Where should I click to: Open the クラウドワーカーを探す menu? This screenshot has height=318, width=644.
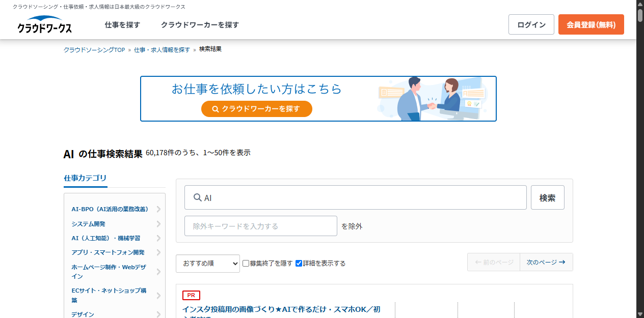200,25
